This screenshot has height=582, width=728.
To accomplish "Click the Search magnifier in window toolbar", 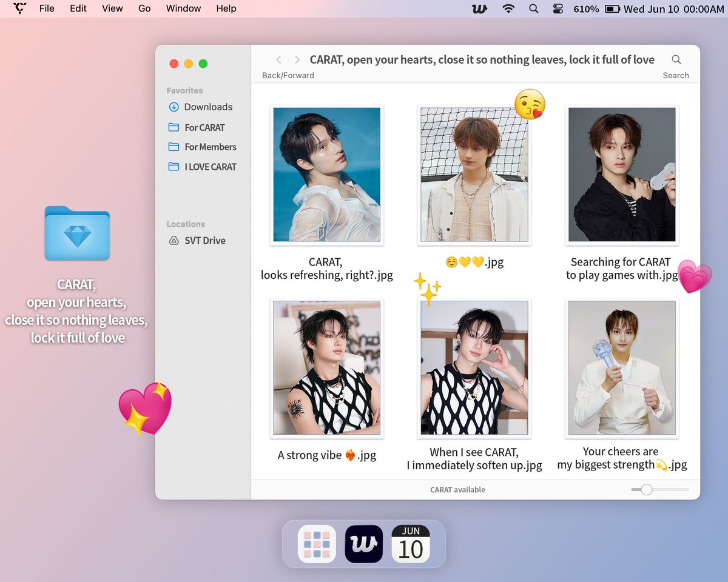I will click(x=676, y=59).
